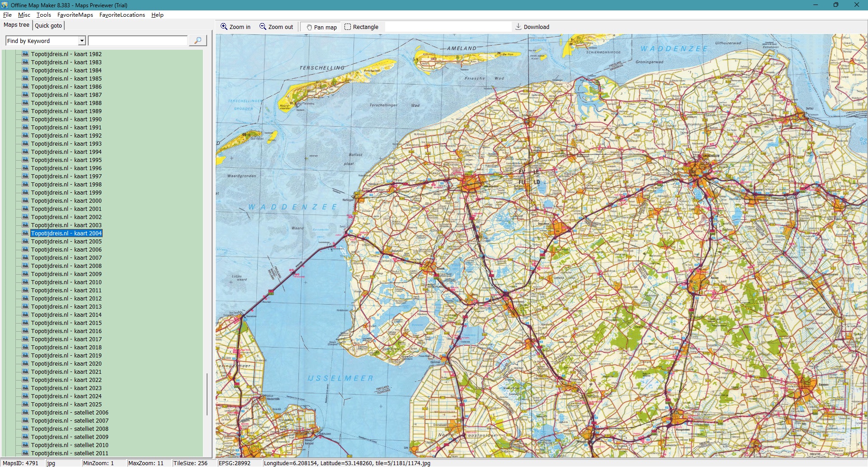This screenshot has width=868, height=467.
Task: Open the FavoriteLocations menu
Action: 122,14
